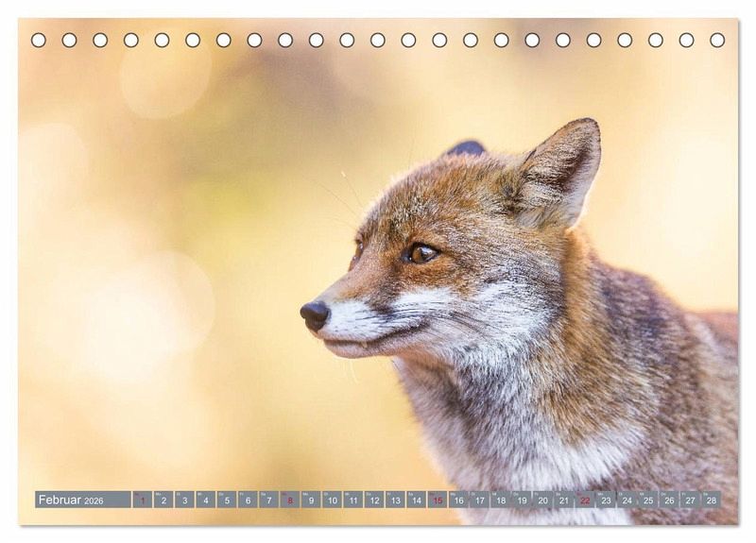Select day 24 in the calendar strip

point(627,500)
